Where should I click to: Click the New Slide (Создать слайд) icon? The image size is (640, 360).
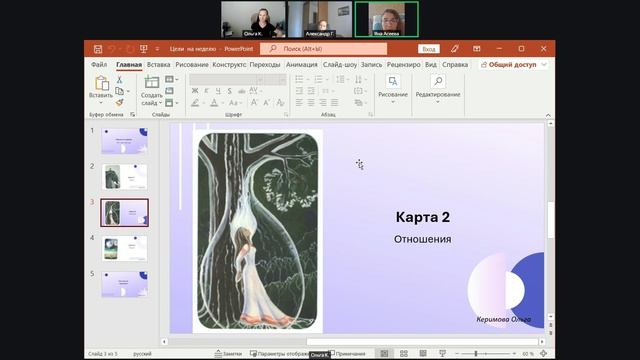pos(151,82)
